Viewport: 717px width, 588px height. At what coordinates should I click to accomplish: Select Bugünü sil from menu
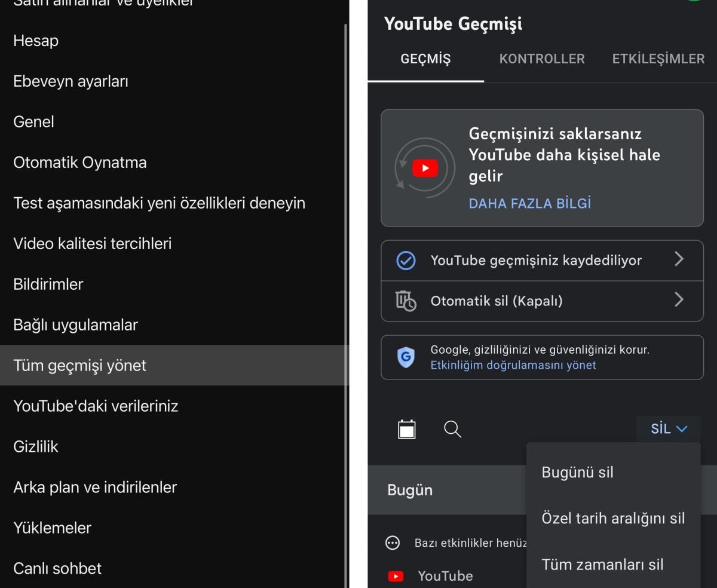click(x=577, y=472)
